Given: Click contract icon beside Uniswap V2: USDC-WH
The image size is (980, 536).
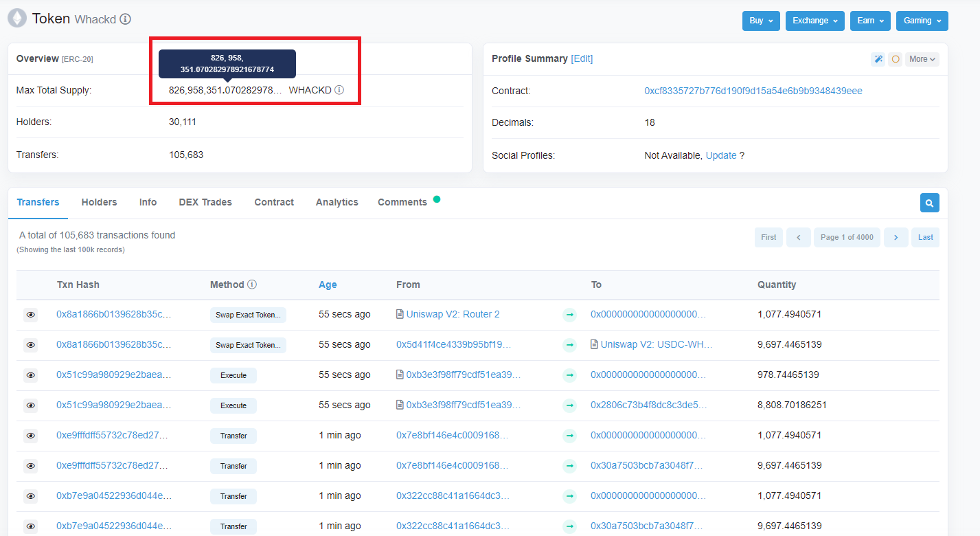Looking at the screenshot, I should (594, 344).
